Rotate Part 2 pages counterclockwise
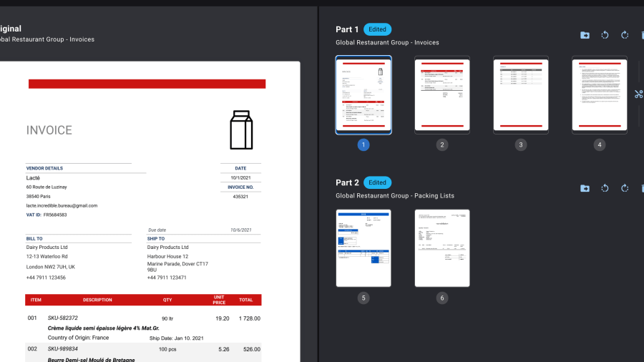Screen dimensions: 644x362 pyautogui.click(x=605, y=188)
